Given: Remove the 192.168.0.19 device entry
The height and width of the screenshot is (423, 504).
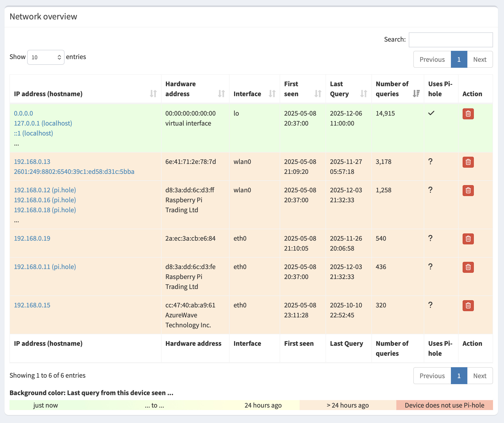Looking at the screenshot, I should (x=468, y=239).
